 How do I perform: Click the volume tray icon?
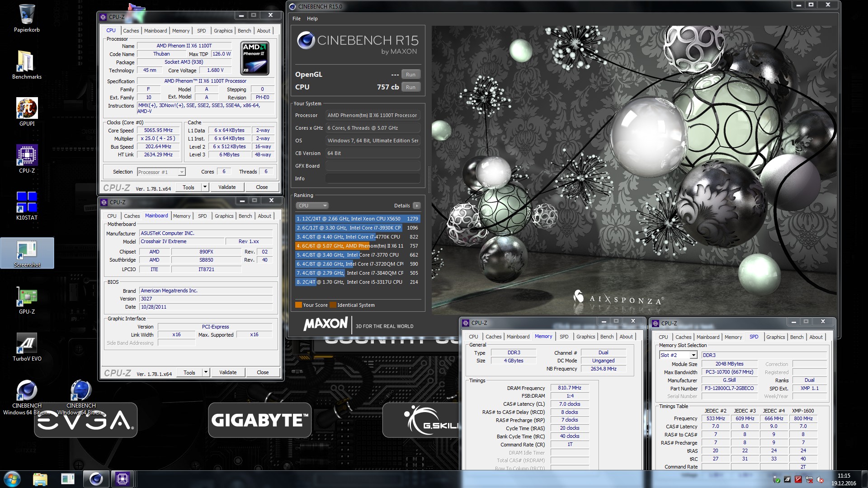tap(820, 479)
